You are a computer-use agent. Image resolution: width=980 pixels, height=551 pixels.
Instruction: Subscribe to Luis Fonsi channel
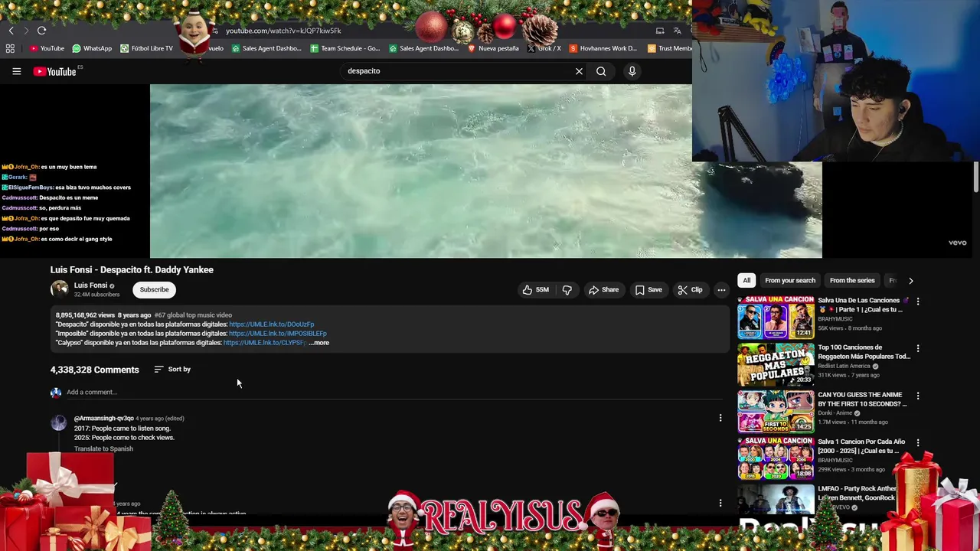pyautogui.click(x=154, y=289)
